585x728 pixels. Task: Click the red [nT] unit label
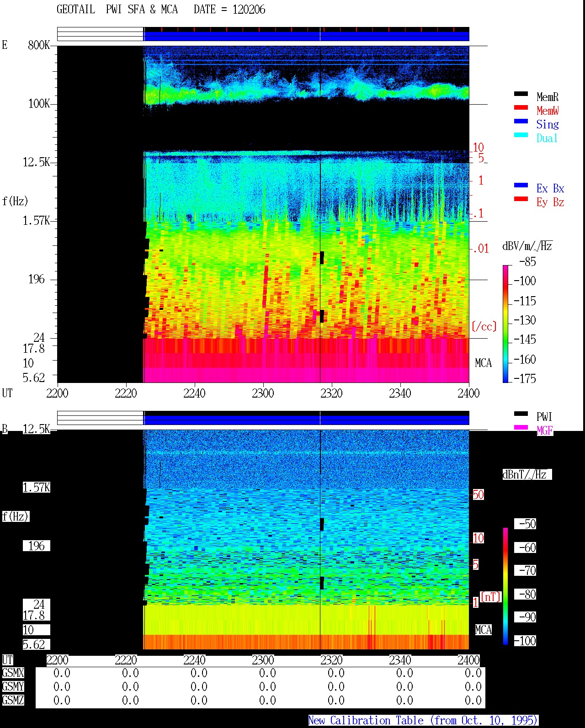[491, 597]
